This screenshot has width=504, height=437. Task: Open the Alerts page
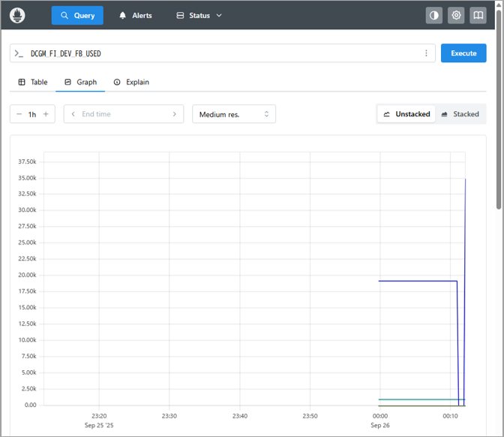(135, 15)
